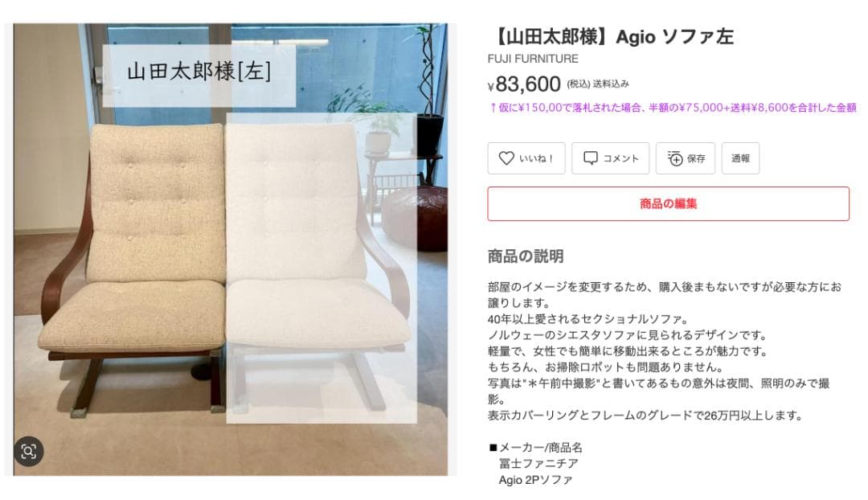Click description line mentioning 26万円以上
The height and width of the screenshot is (500, 868).
(x=645, y=416)
